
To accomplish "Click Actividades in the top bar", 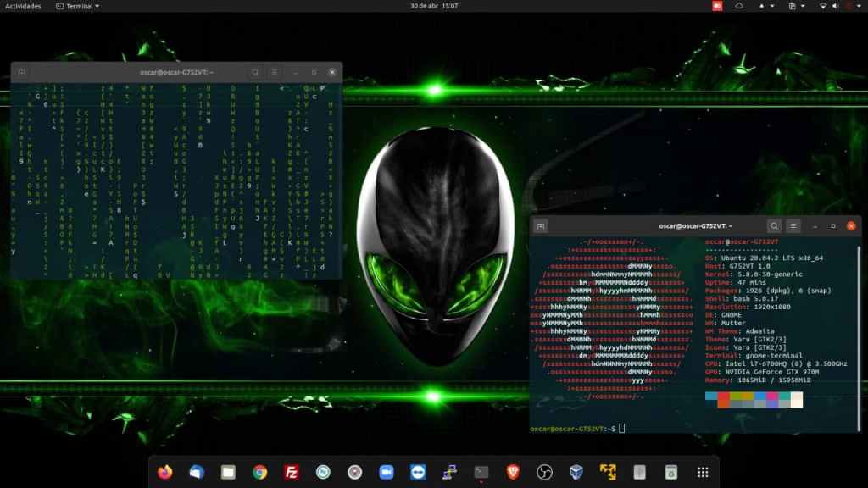I will [23, 6].
